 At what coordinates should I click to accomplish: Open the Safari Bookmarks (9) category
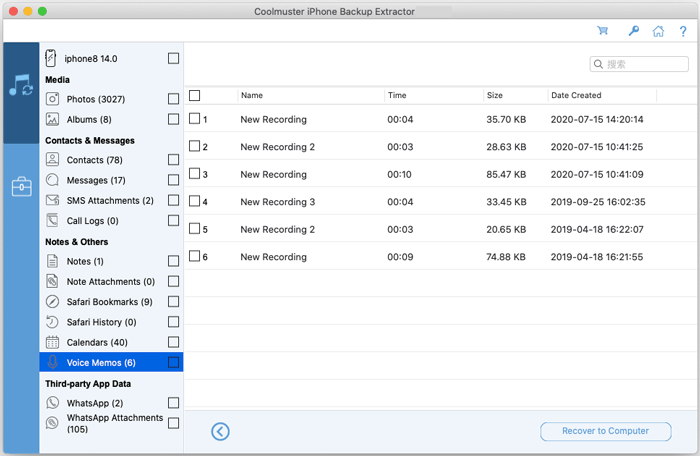point(109,302)
